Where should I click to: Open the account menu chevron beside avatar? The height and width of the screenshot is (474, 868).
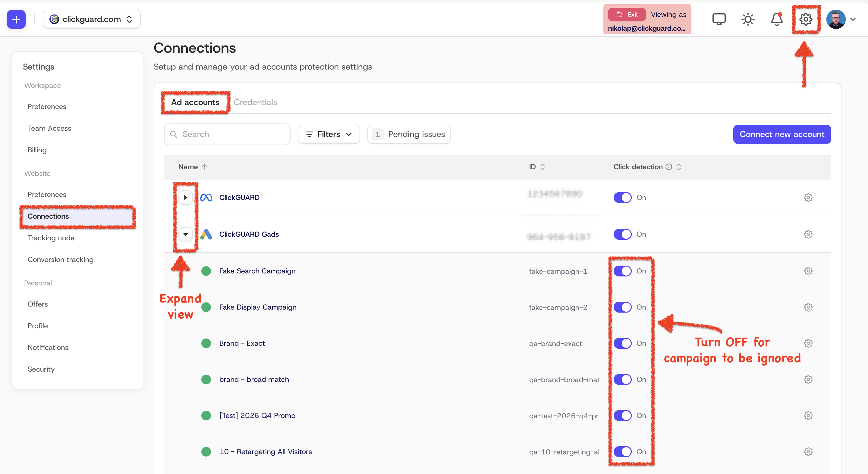(x=853, y=19)
